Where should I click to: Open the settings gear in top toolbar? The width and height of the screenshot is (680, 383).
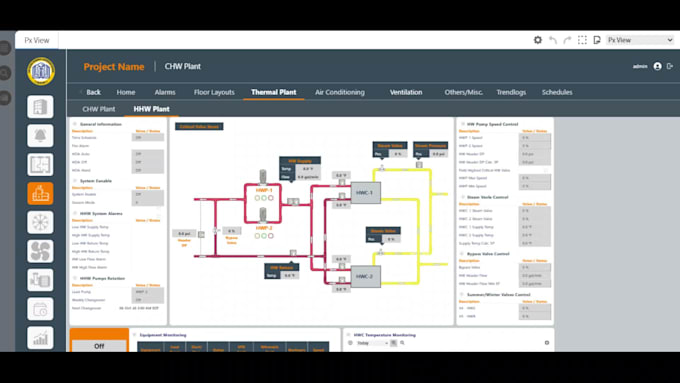538,40
